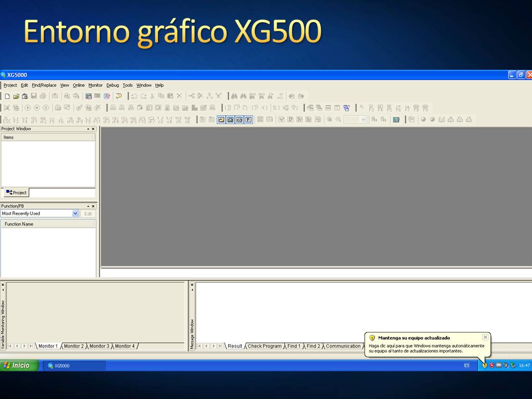Click the Save floppy disk icon
The width and height of the screenshot is (532, 399).
34,96
